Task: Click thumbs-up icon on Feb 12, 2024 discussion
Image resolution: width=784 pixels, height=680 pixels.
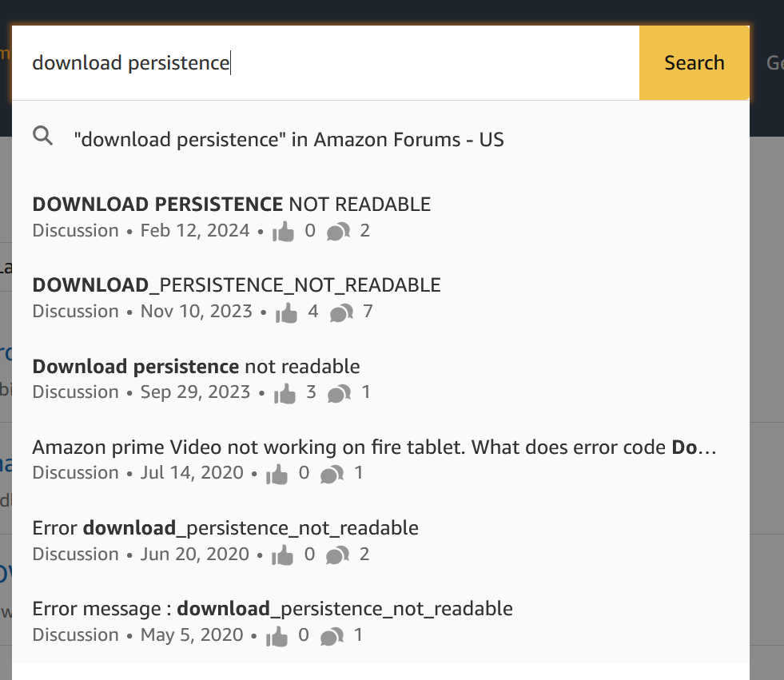Action: click(x=284, y=232)
